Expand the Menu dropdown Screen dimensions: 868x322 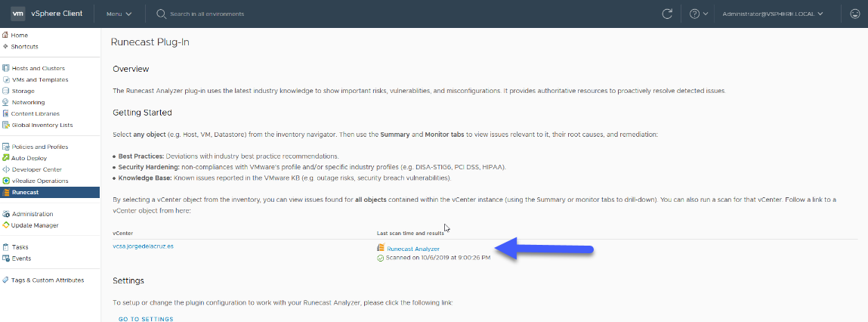point(119,14)
